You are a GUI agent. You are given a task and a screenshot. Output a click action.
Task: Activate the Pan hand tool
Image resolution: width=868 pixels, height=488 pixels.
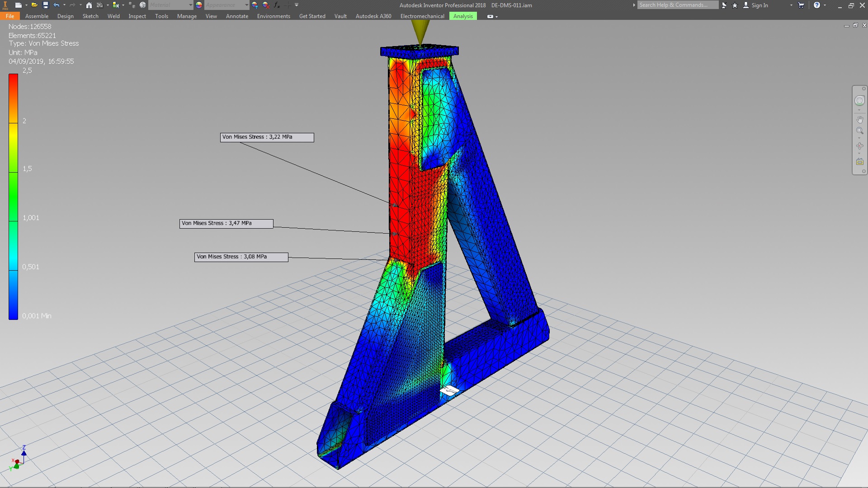point(859,119)
